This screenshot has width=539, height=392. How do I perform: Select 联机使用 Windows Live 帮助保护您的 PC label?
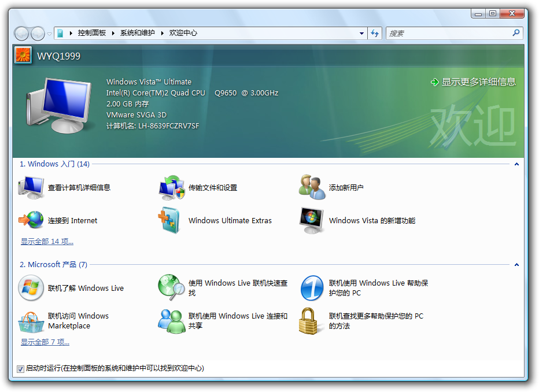[x=378, y=288]
